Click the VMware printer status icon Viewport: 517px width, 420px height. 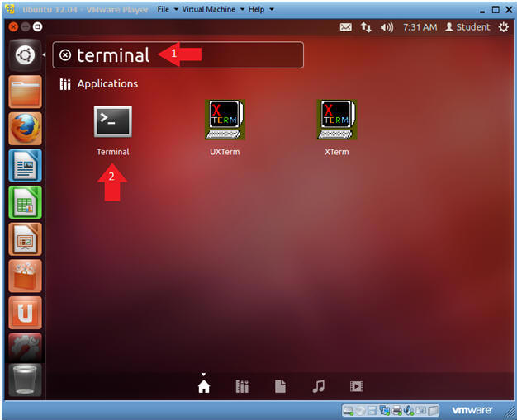click(397, 410)
